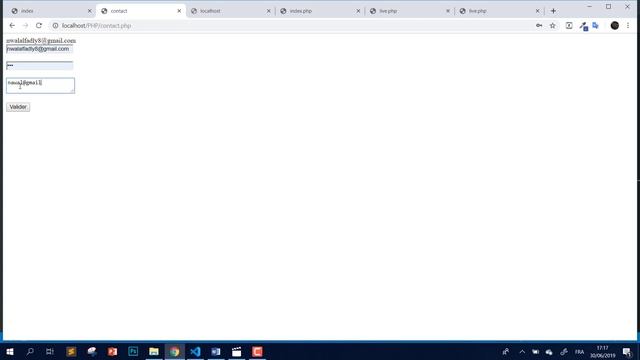The height and width of the screenshot is (360, 640).
Task: Open the Chrome profile avatar
Action: pyautogui.click(x=615, y=25)
